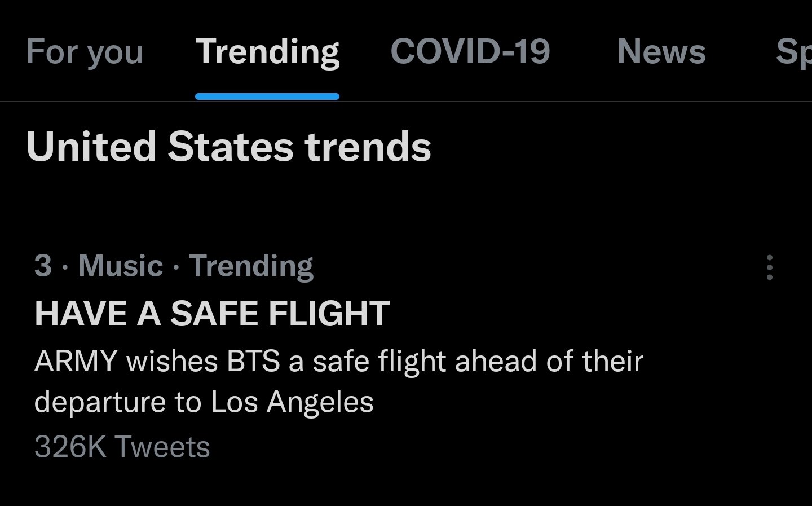812x506 pixels.
Task: Click the word States in the heading
Action: (x=231, y=147)
